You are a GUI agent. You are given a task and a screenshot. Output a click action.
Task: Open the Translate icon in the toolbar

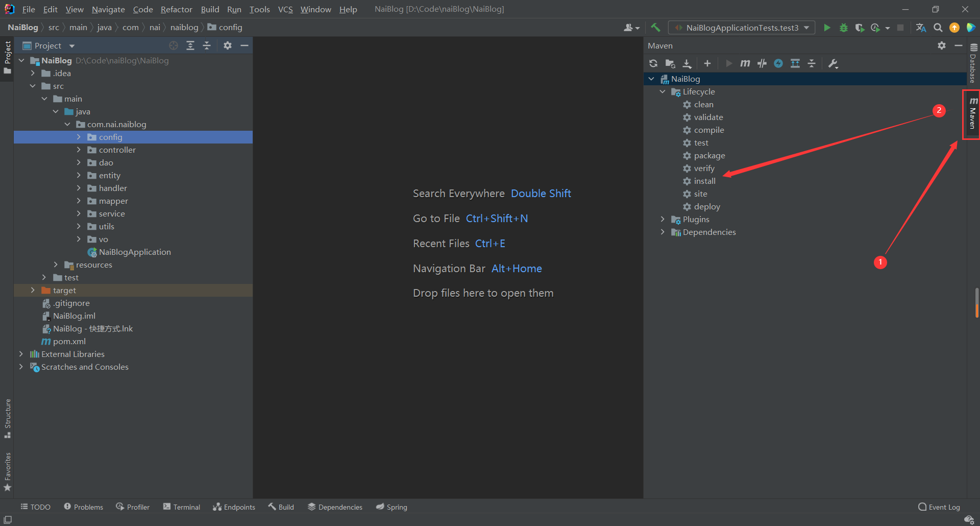921,28
